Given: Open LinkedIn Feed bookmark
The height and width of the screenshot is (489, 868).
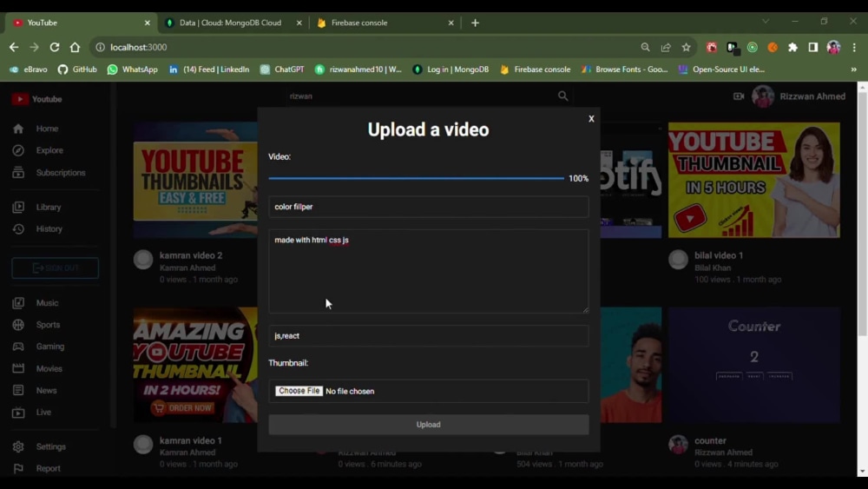Looking at the screenshot, I should tap(209, 69).
